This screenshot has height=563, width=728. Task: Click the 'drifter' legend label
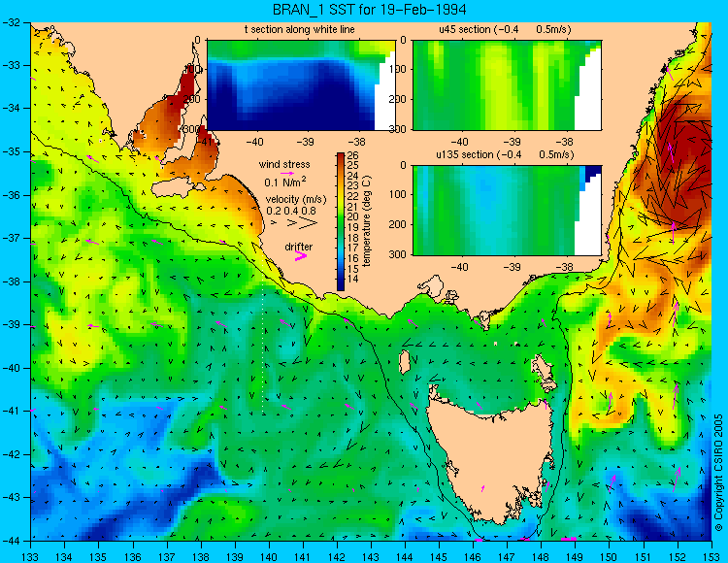coord(299,247)
